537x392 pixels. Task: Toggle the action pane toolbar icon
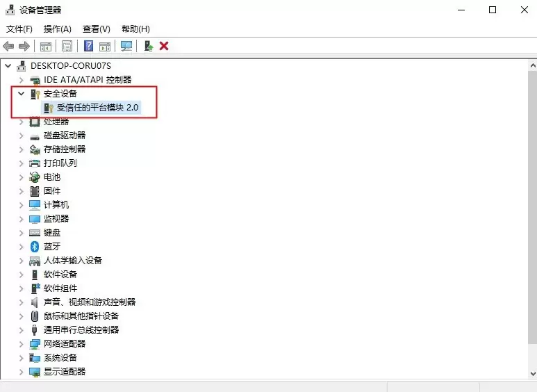click(x=105, y=47)
